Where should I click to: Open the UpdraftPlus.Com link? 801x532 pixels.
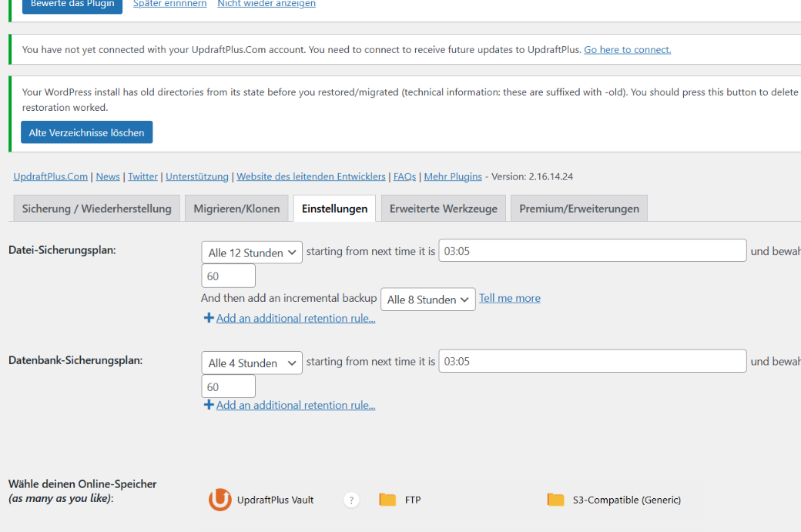tap(51, 176)
